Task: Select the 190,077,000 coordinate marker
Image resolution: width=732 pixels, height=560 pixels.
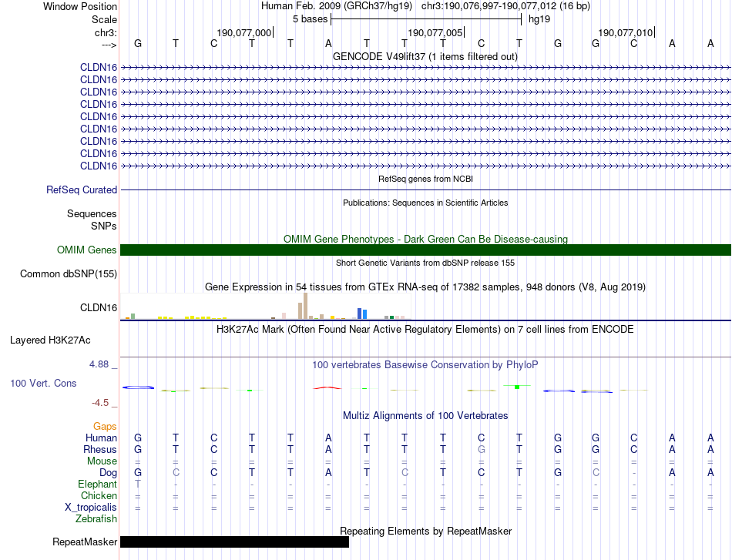Action: click(243, 32)
